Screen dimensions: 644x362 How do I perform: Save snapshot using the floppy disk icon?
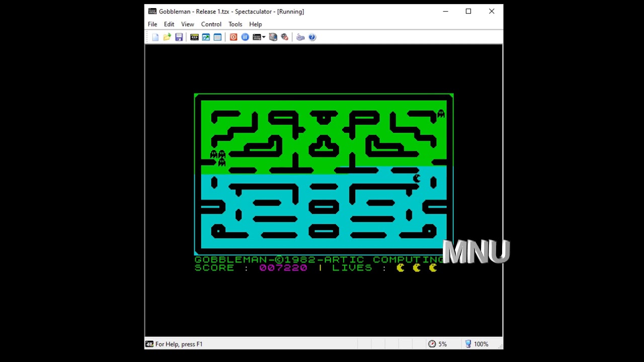[179, 37]
